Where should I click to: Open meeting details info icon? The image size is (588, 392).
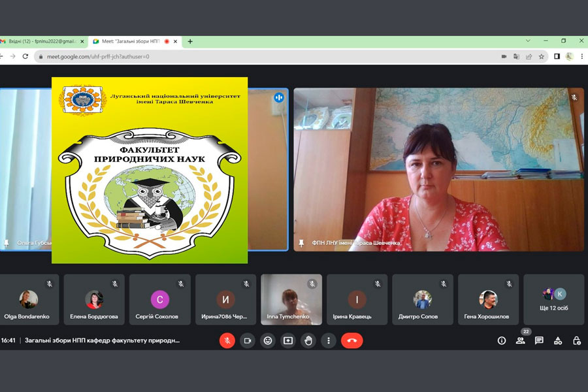pyautogui.click(x=501, y=340)
